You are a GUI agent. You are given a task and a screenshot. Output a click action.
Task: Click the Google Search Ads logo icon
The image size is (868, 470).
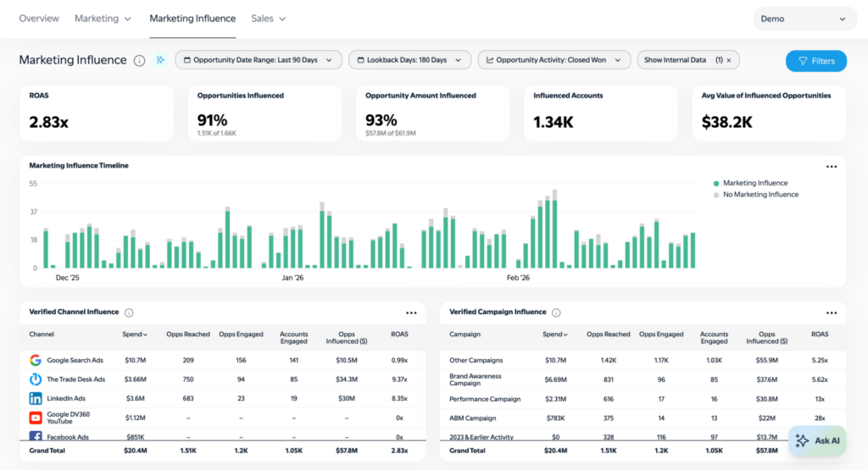coord(36,361)
